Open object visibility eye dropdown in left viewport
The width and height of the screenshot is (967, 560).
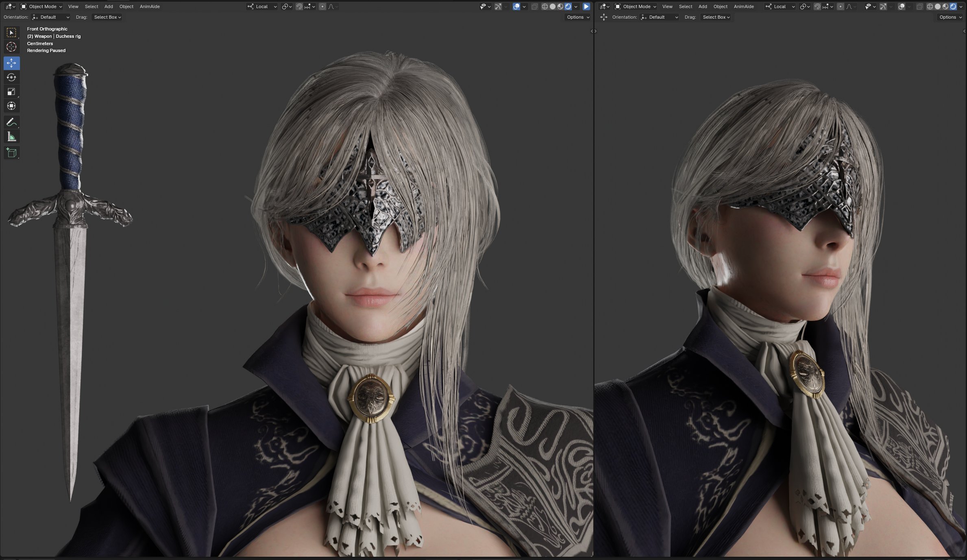point(486,7)
